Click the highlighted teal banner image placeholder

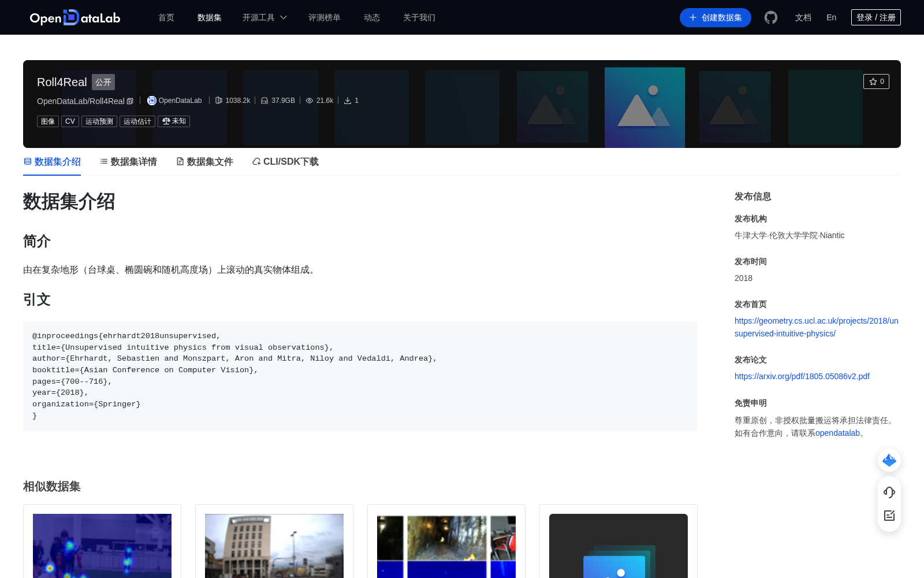click(644, 108)
